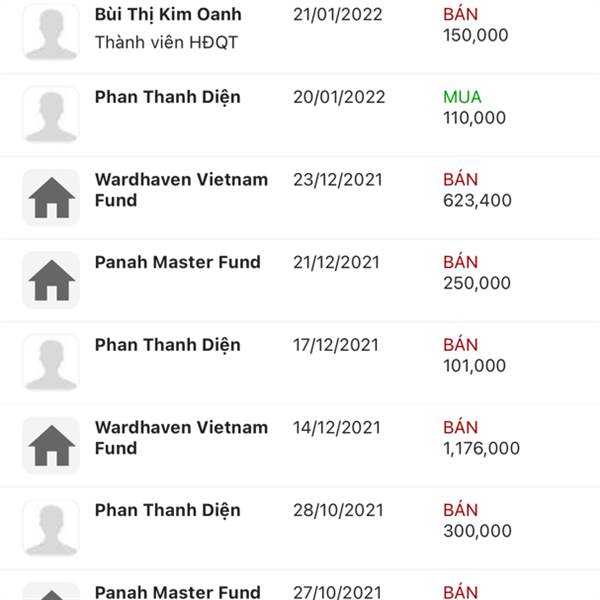600x600 pixels.
Task: Tap avatar icon for Phan Thanh Diện 28/10/2021
Action: pos(51,528)
